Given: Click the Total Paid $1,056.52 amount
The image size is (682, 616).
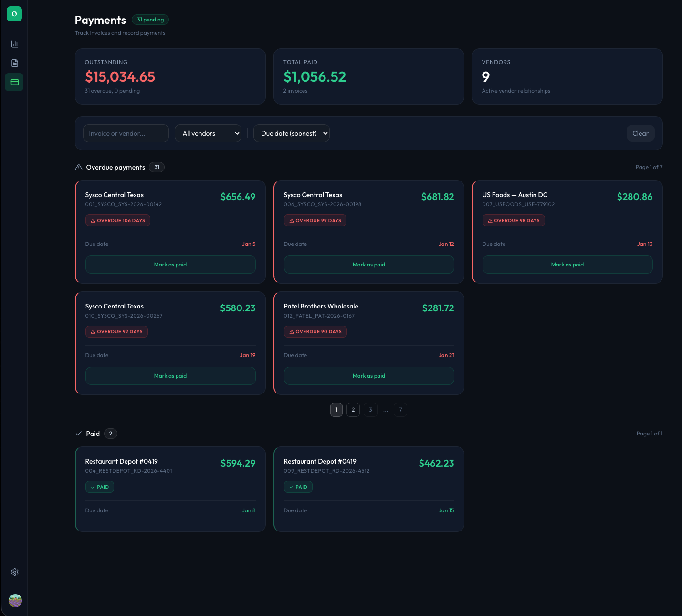Looking at the screenshot, I should point(315,77).
